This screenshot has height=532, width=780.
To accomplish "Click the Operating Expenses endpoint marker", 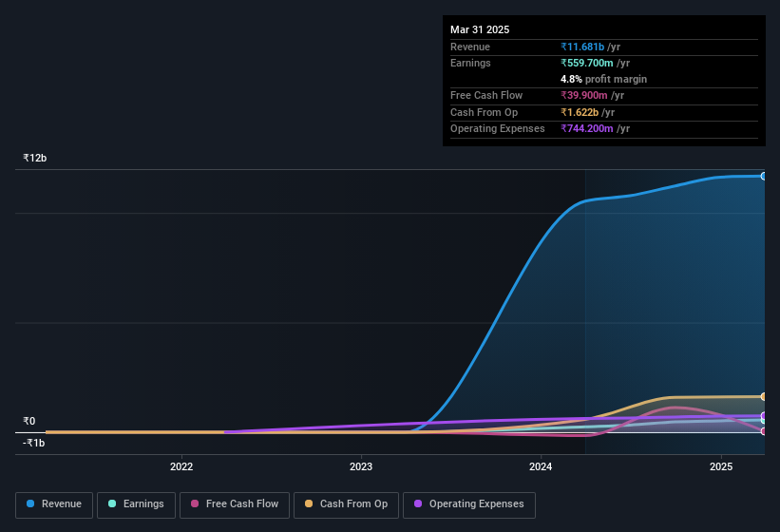I will tap(764, 416).
